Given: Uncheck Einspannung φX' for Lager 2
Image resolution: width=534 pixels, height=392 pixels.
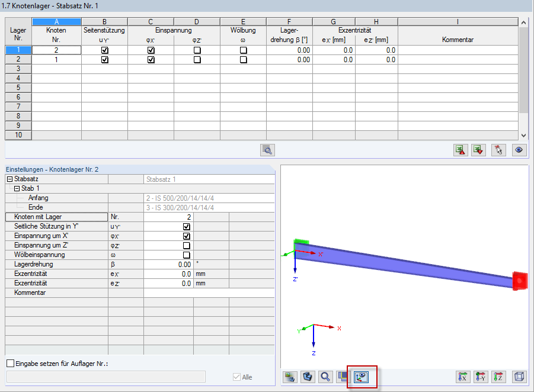Looking at the screenshot, I should click(151, 60).
